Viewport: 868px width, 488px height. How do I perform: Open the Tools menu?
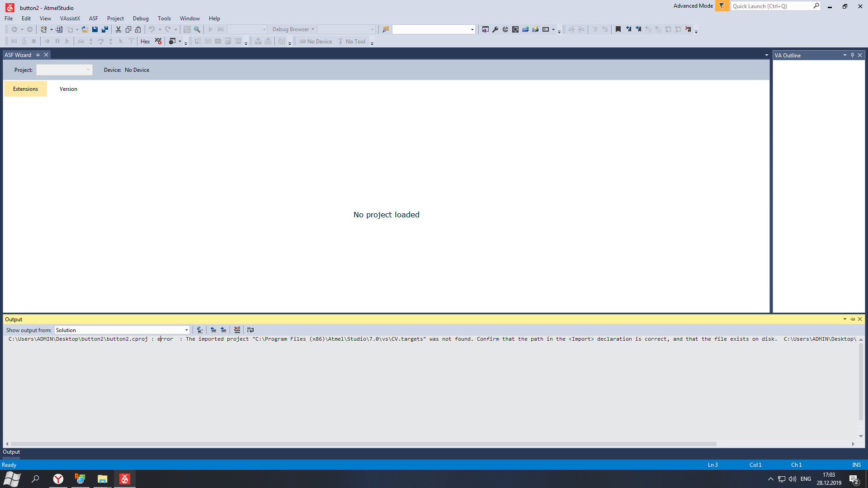(x=164, y=19)
